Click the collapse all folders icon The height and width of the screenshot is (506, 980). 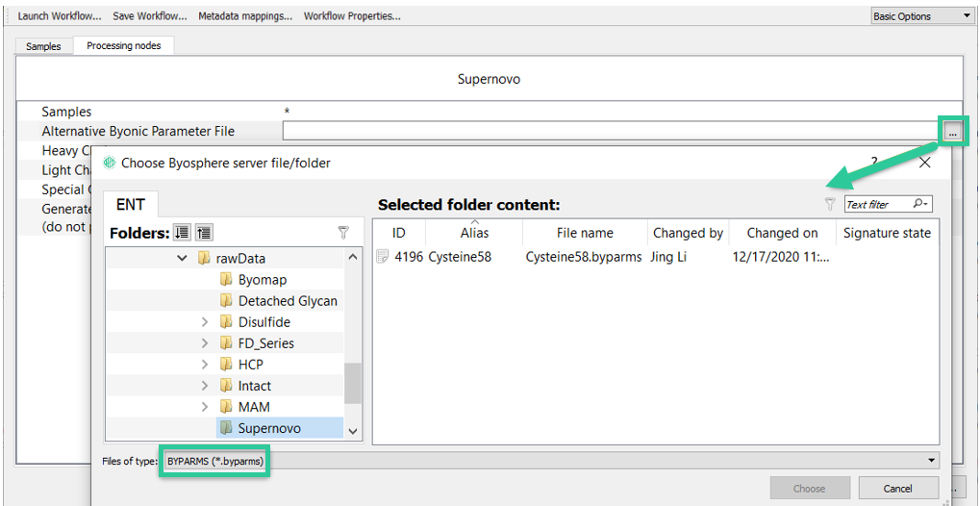click(x=205, y=233)
